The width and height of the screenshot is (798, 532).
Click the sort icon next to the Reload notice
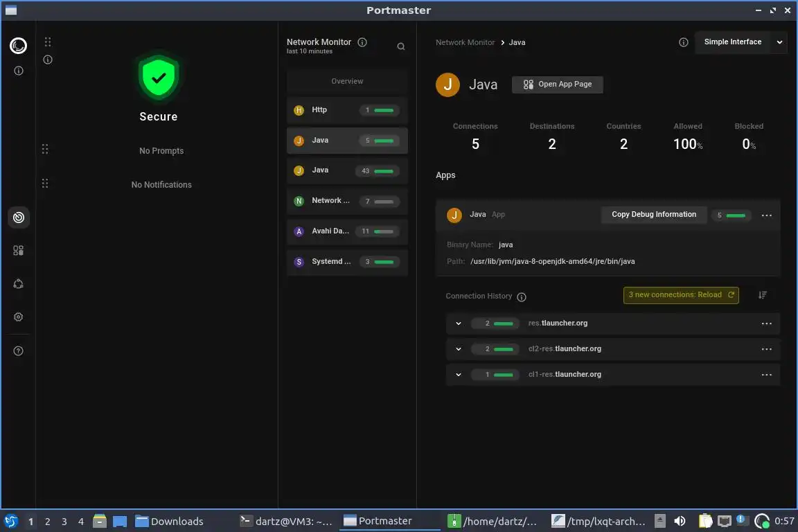[x=763, y=295]
